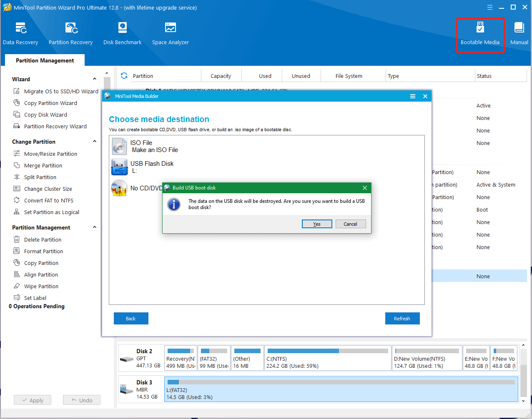The image size is (532, 419).
Task: Select Set Partition as Logical
Action: coord(51,212)
